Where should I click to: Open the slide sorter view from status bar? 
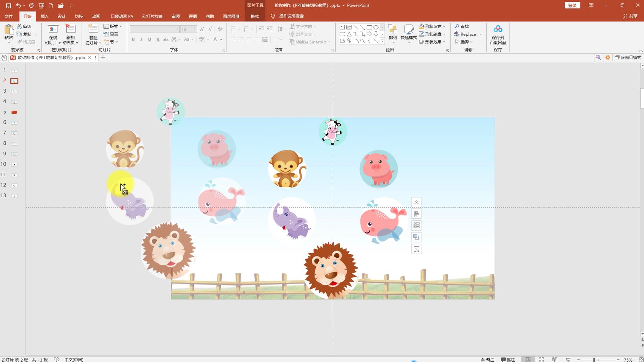pos(541,359)
